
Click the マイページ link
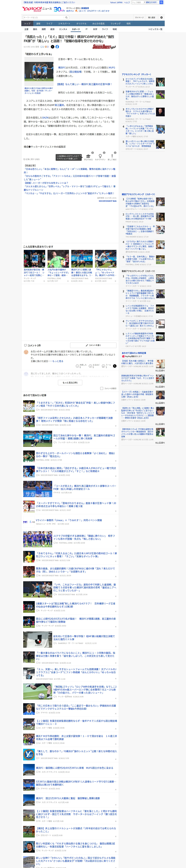(x=139, y=18)
